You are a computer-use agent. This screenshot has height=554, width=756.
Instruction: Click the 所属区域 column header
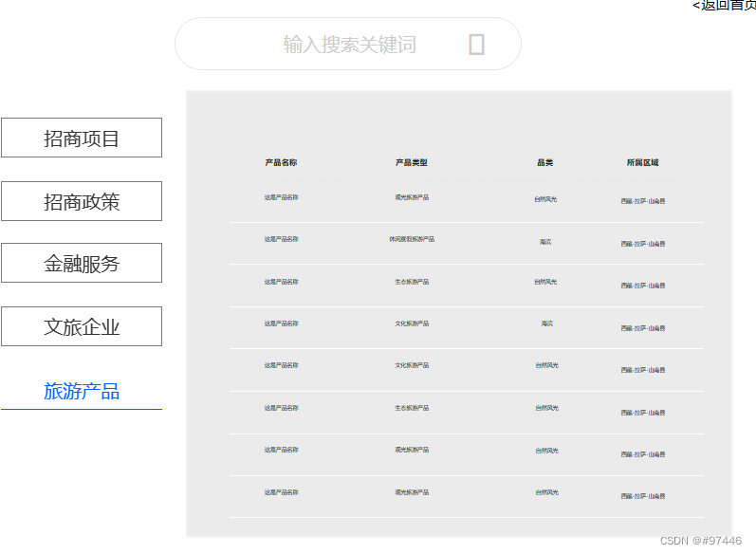[x=643, y=162]
